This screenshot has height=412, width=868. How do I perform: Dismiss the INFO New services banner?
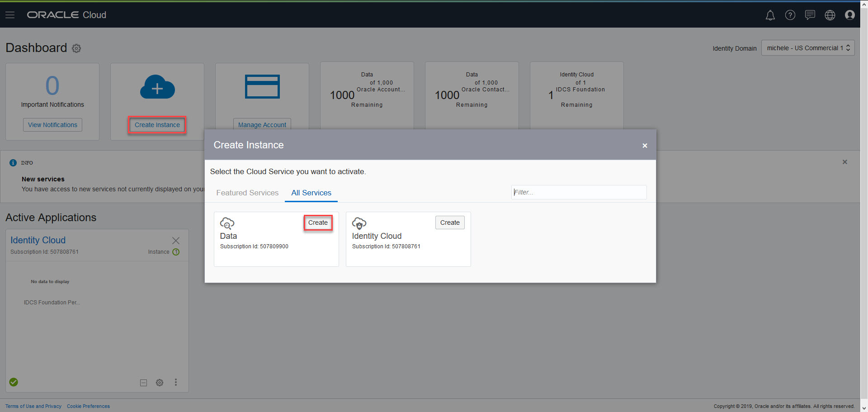pyautogui.click(x=844, y=162)
